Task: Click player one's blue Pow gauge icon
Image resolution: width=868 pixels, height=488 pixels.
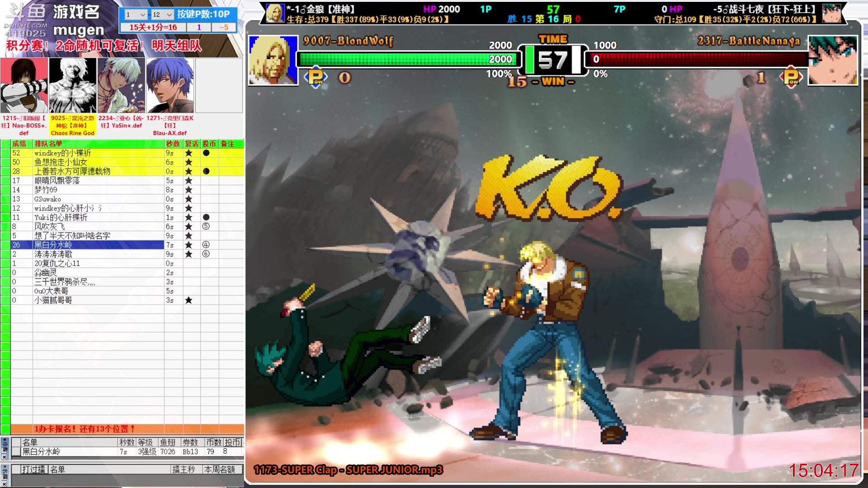Action: point(316,77)
